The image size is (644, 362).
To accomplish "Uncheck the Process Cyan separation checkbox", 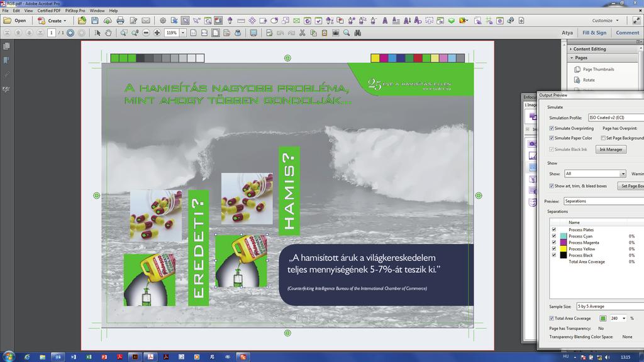I will pos(554,236).
